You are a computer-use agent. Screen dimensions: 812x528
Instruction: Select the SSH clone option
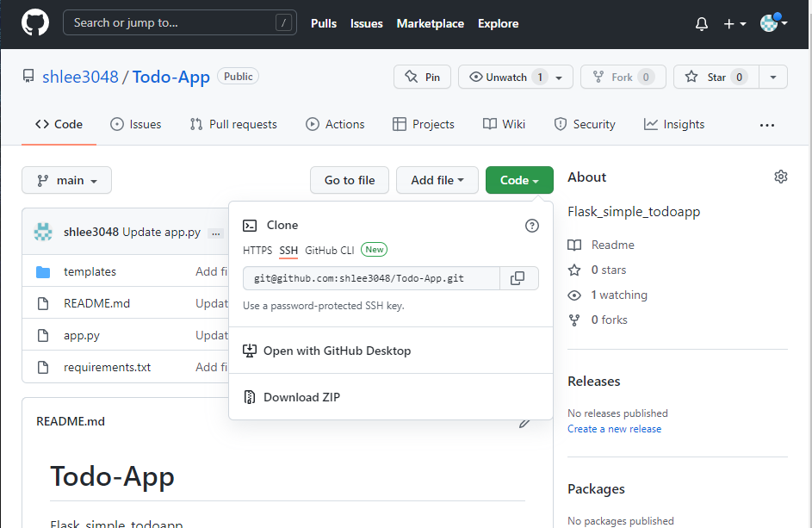pyautogui.click(x=288, y=251)
